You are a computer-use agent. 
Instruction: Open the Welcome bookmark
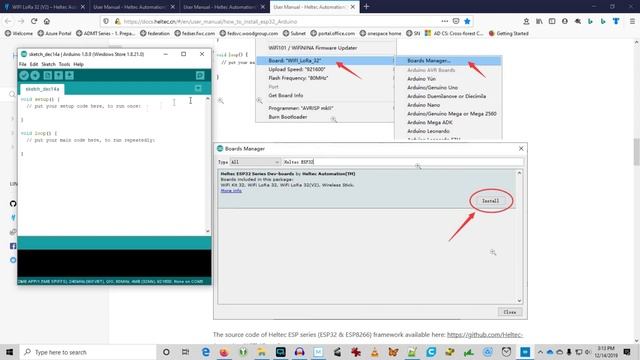coord(19,33)
